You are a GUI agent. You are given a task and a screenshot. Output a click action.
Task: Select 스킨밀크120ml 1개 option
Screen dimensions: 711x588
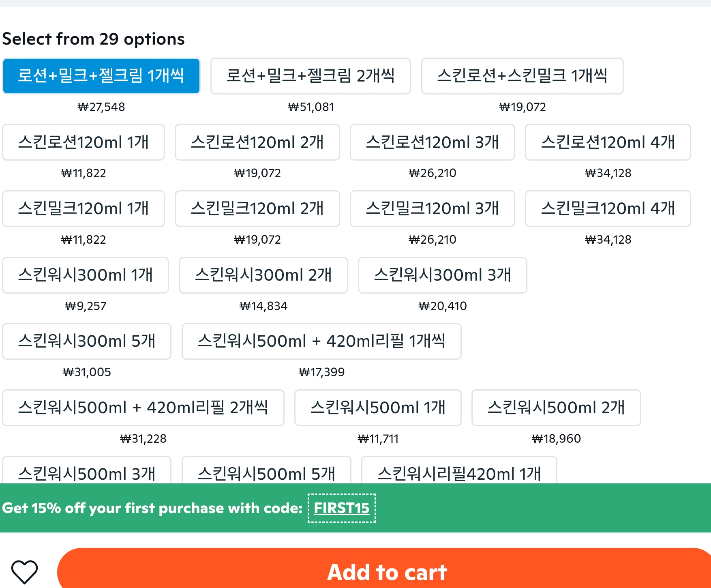coord(84,208)
